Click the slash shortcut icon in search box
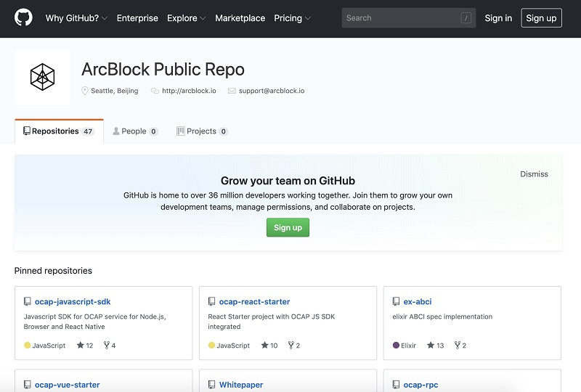Image resolution: width=581 pixels, height=392 pixels. [x=466, y=17]
